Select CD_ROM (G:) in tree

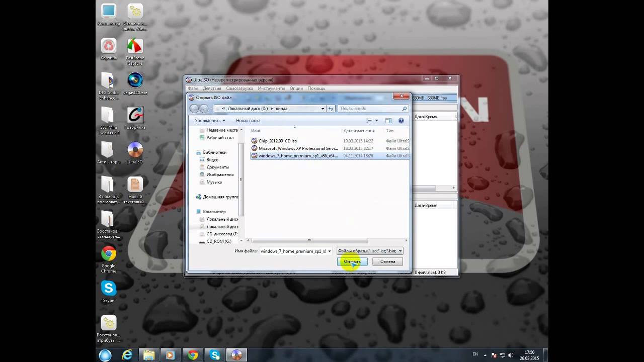click(x=215, y=241)
